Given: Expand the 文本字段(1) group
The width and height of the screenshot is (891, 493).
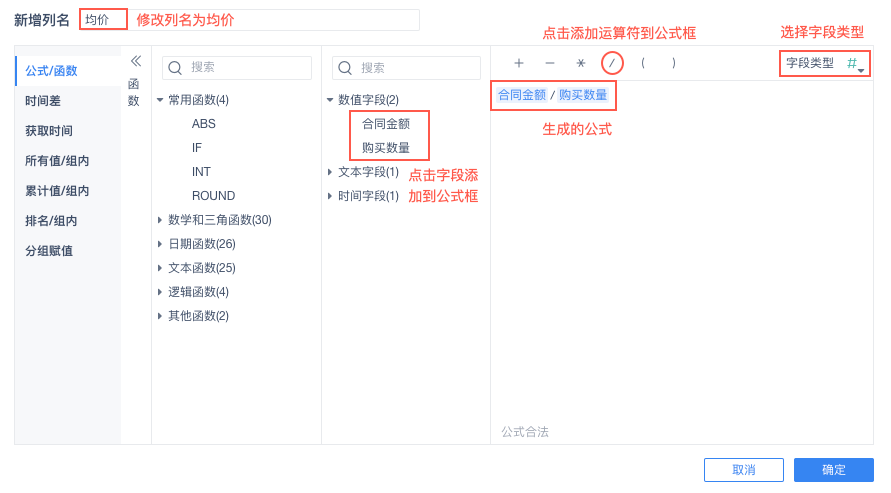Looking at the screenshot, I should (x=330, y=172).
